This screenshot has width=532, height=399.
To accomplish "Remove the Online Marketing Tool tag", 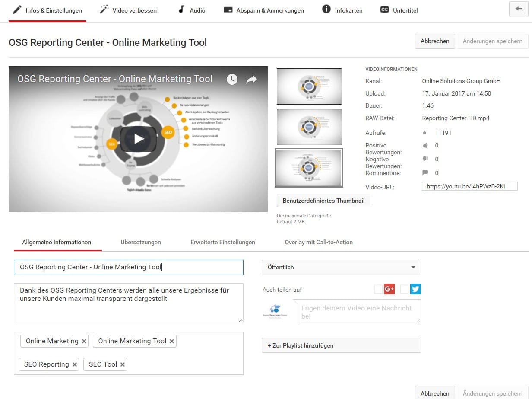I will coord(172,341).
